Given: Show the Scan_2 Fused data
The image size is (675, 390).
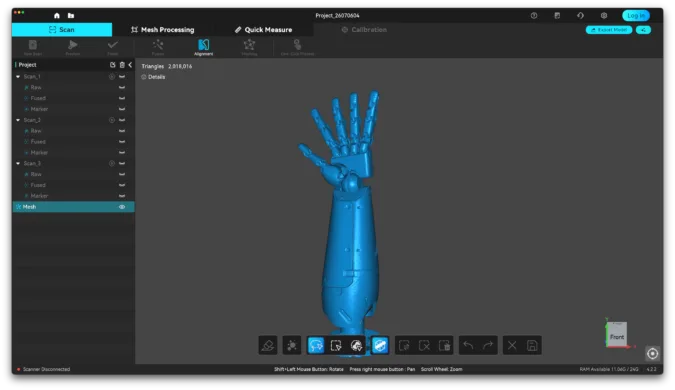Looking at the screenshot, I should click(x=122, y=142).
